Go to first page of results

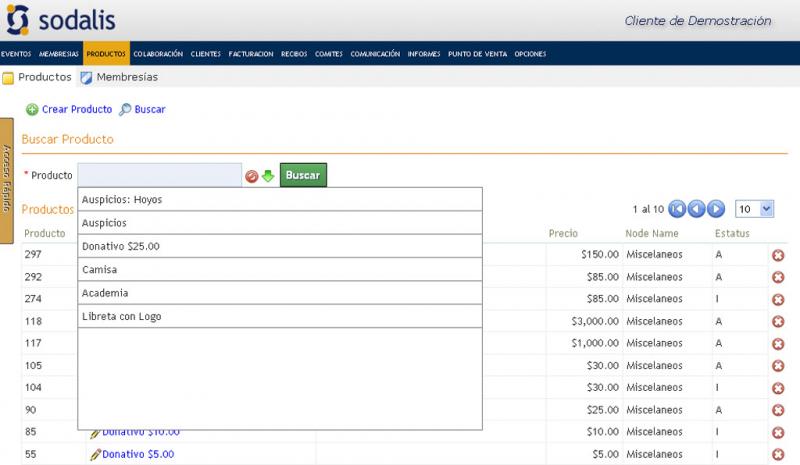tap(677, 209)
